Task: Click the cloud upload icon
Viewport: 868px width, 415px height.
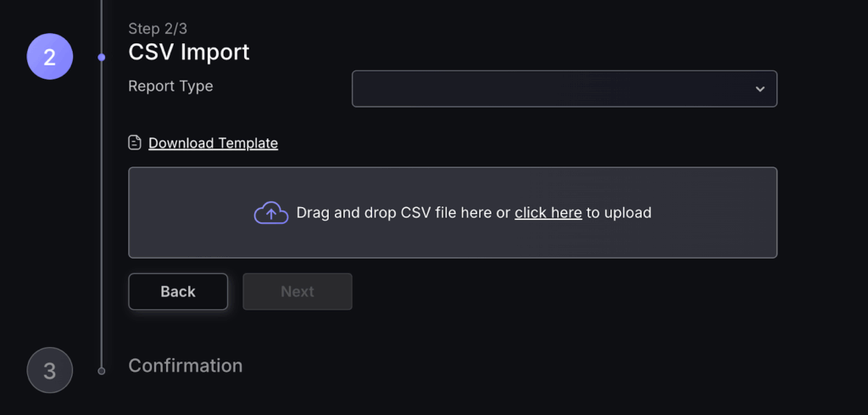Action: (271, 212)
